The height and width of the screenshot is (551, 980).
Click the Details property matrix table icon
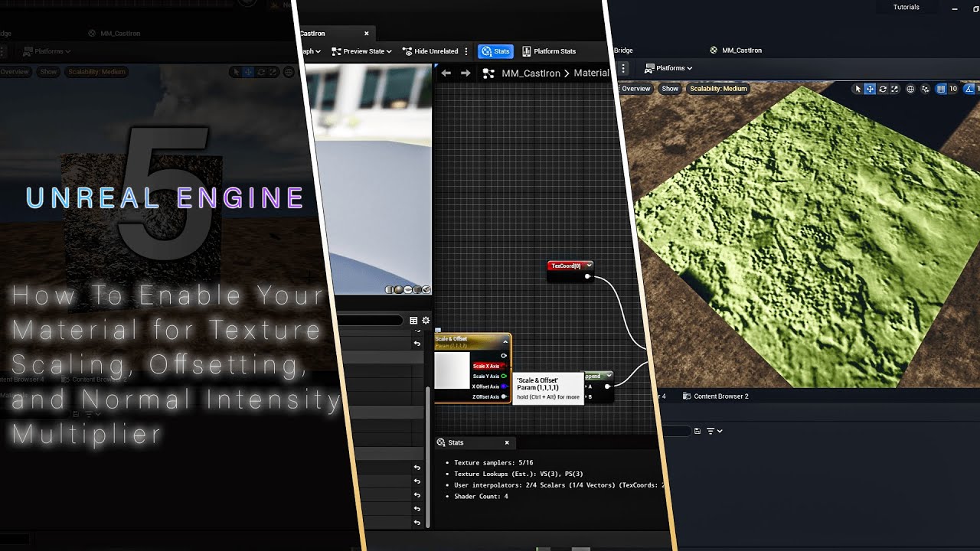click(x=413, y=321)
